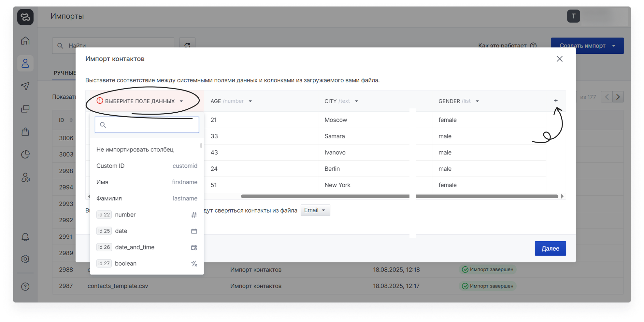Open the user settings icon in sidebar
The width and height of the screenshot is (644, 322).
pyautogui.click(x=25, y=177)
